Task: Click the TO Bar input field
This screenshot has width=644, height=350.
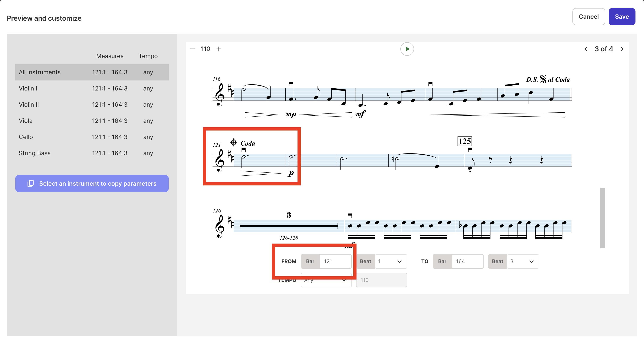Action: tap(467, 261)
